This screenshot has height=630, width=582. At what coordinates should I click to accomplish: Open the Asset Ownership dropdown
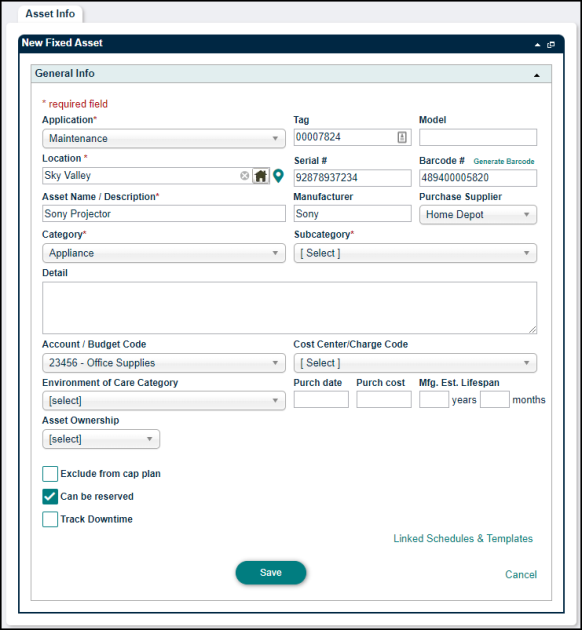point(101,439)
